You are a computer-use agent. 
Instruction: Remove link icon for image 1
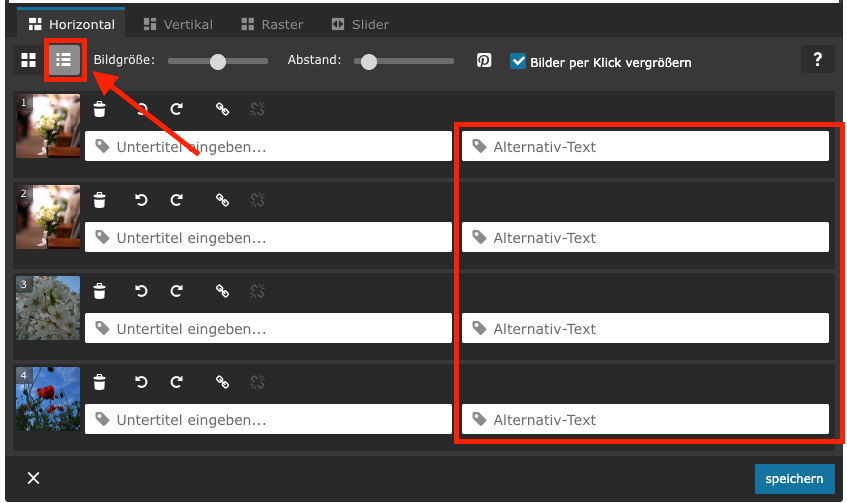(257, 110)
